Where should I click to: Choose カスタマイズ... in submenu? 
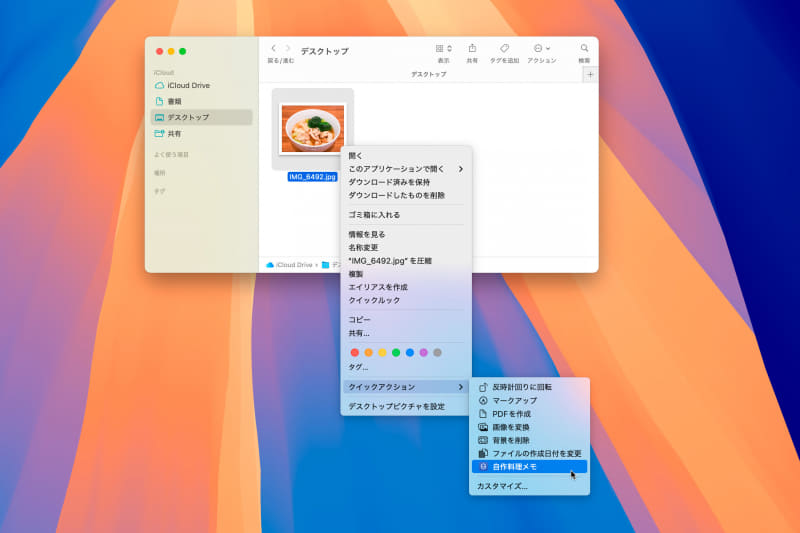pos(530,486)
